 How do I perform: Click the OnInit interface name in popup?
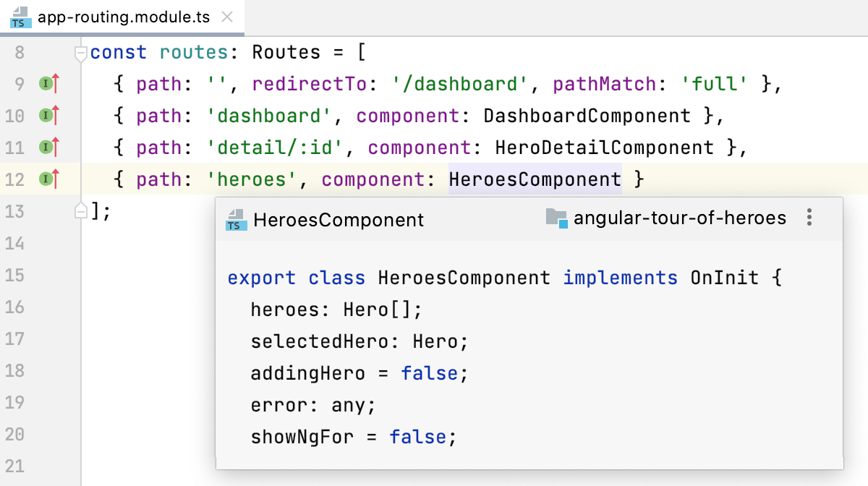tap(725, 278)
